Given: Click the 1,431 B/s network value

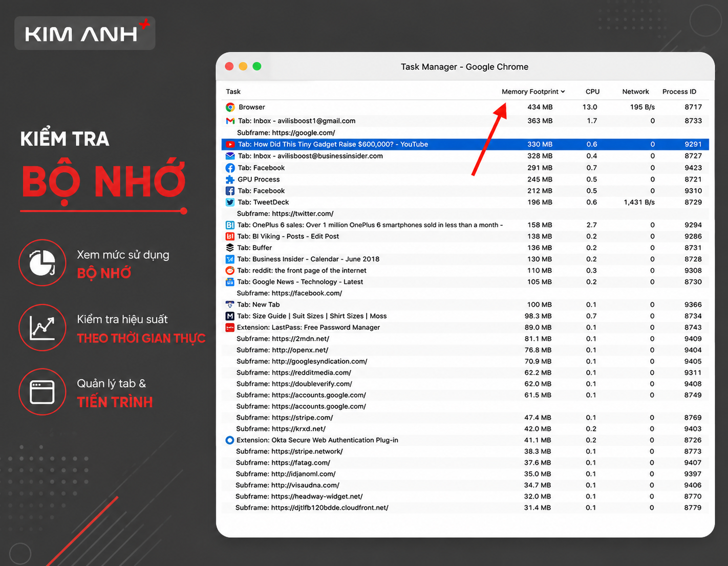Looking at the screenshot, I should [x=639, y=202].
